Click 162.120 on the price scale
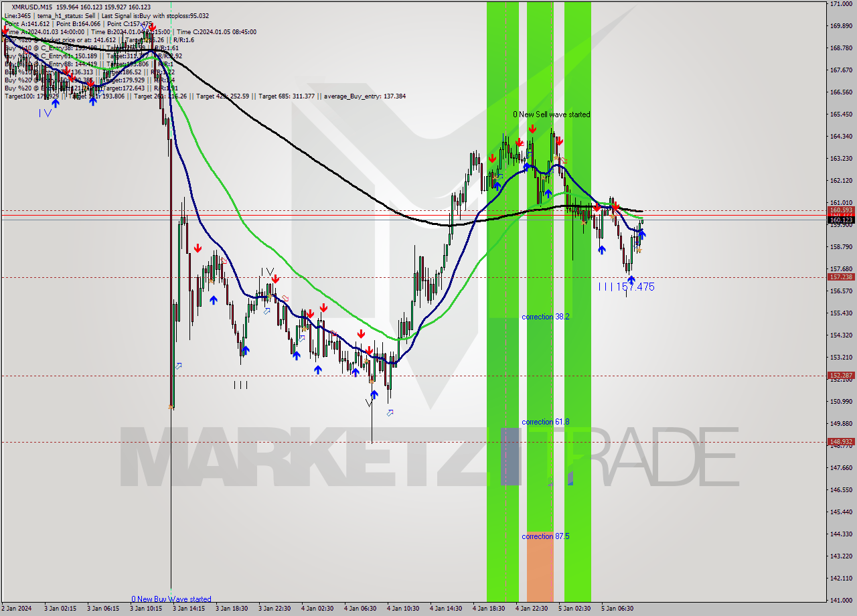This screenshot has width=857, height=616. pyautogui.click(x=841, y=180)
